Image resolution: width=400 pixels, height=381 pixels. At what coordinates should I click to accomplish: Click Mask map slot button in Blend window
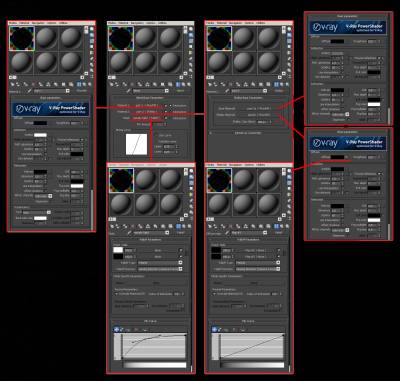point(147,118)
